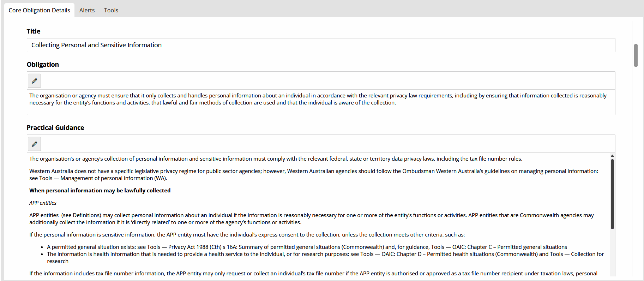Image resolution: width=644 pixels, height=281 pixels.
Task: Click the page's main vertical scrollbar thumb
Action: click(636, 55)
